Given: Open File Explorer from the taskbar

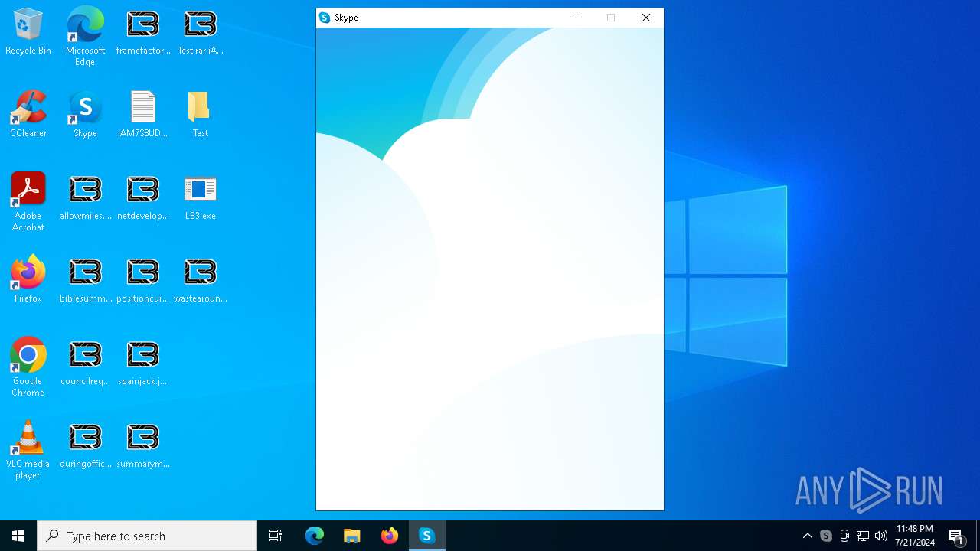Looking at the screenshot, I should 352,536.
